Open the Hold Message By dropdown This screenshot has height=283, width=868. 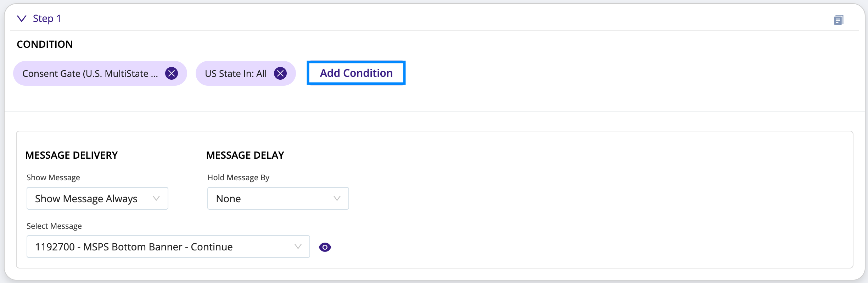(278, 198)
